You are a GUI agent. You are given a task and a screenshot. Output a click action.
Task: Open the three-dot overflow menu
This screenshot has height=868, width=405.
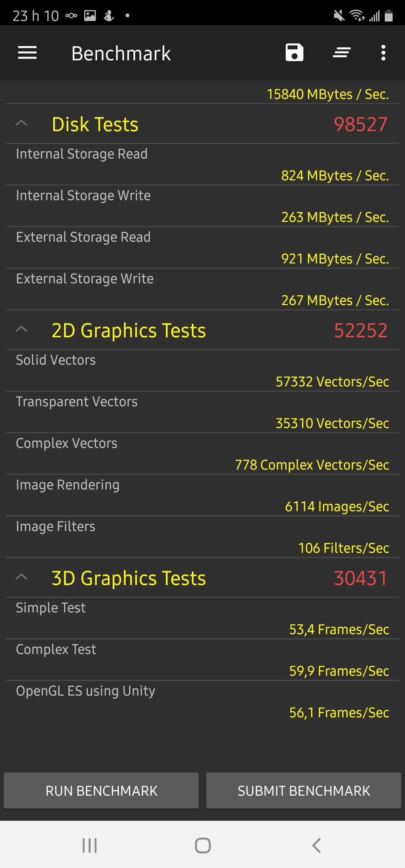pos(383,53)
